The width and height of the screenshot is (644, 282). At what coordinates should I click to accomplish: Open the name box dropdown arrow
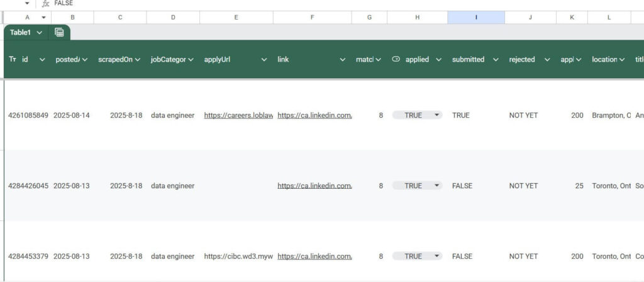pos(27,4)
